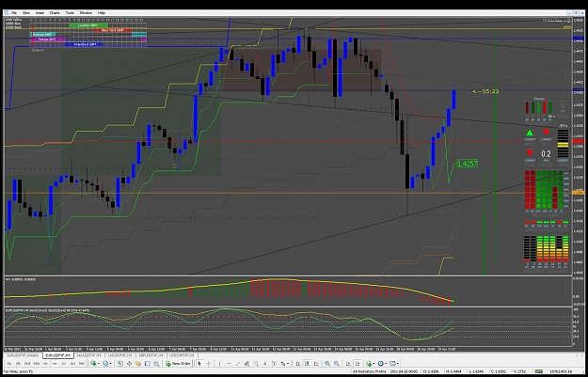The width and height of the screenshot is (588, 377).
Task: Open the Strategy Tester icon
Action: click(x=156, y=364)
